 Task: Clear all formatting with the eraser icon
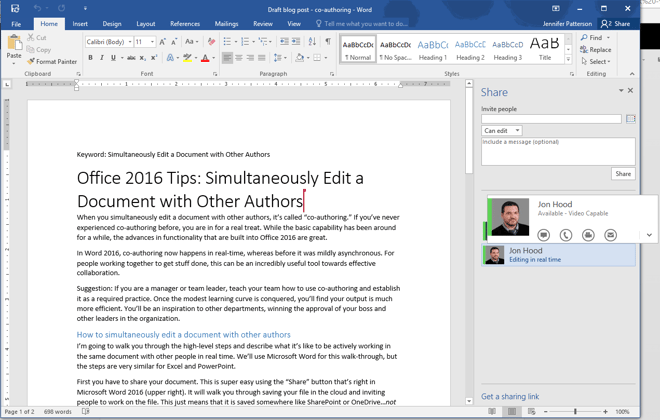pyautogui.click(x=211, y=42)
